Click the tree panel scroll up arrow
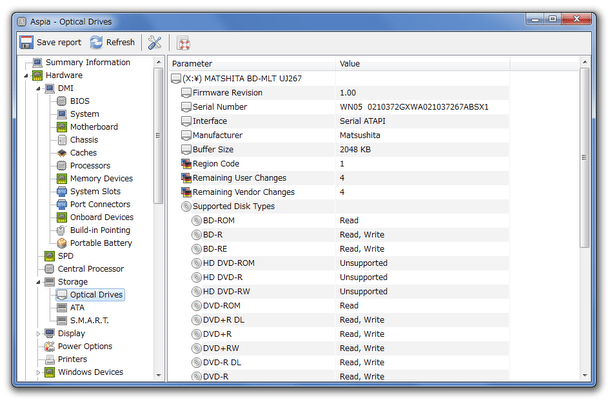Screen dimensions: 610x402 click(x=158, y=62)
